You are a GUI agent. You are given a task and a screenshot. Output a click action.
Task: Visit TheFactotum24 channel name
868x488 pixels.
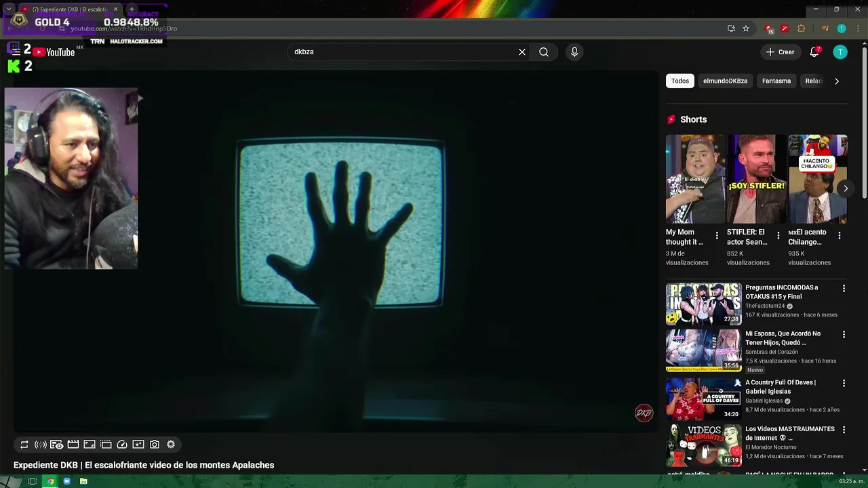(765, 306)
